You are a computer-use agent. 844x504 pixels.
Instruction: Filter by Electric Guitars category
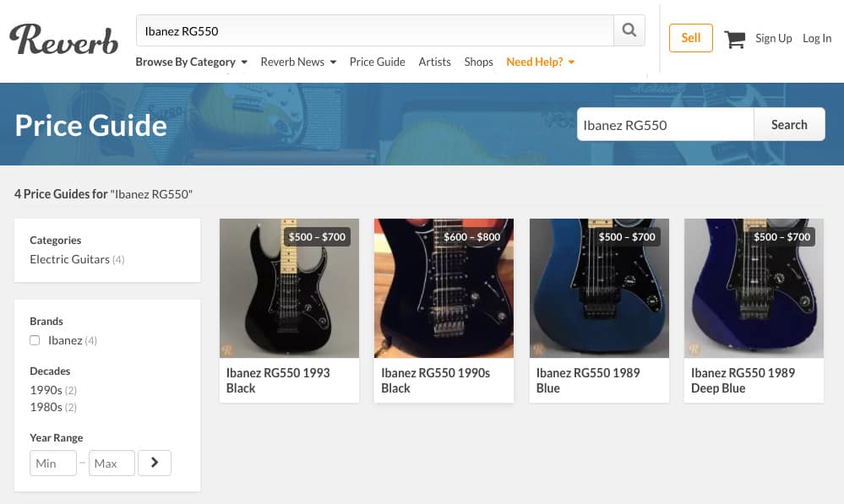77,259
